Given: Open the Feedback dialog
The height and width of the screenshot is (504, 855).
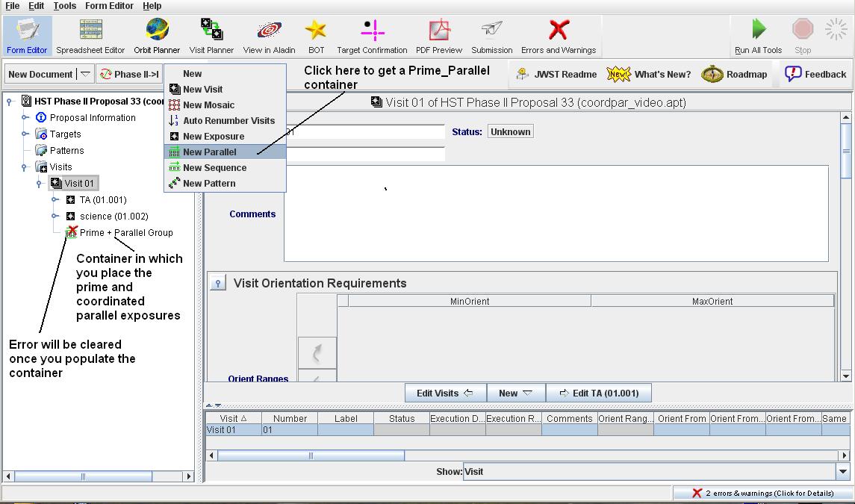Looking at the screenshot, I should [815, 74].
